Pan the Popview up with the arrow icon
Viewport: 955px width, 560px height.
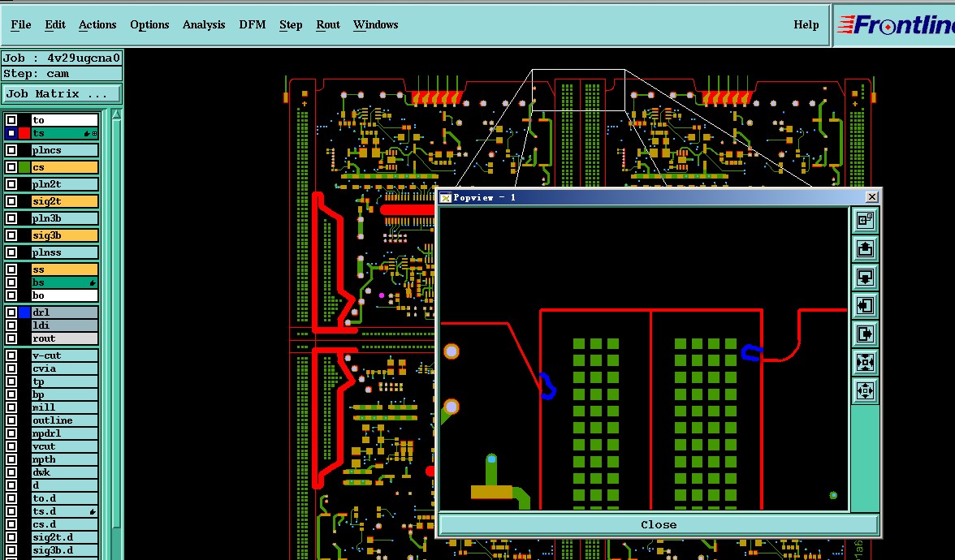pos(865,248)
